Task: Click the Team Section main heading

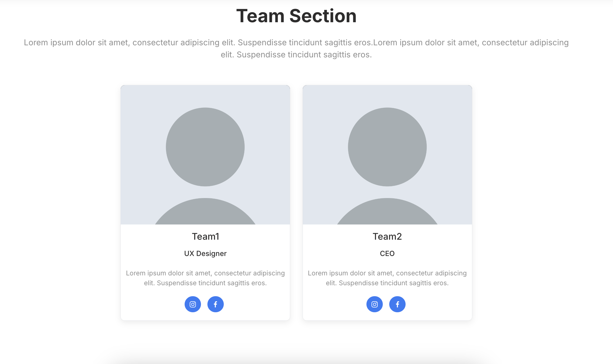Action: coord(296,16)
